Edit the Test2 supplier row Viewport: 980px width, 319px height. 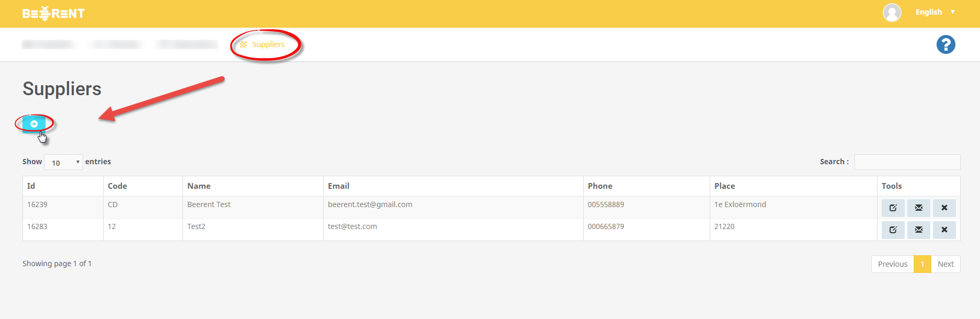pyautogui.click(x=893, y=230)
